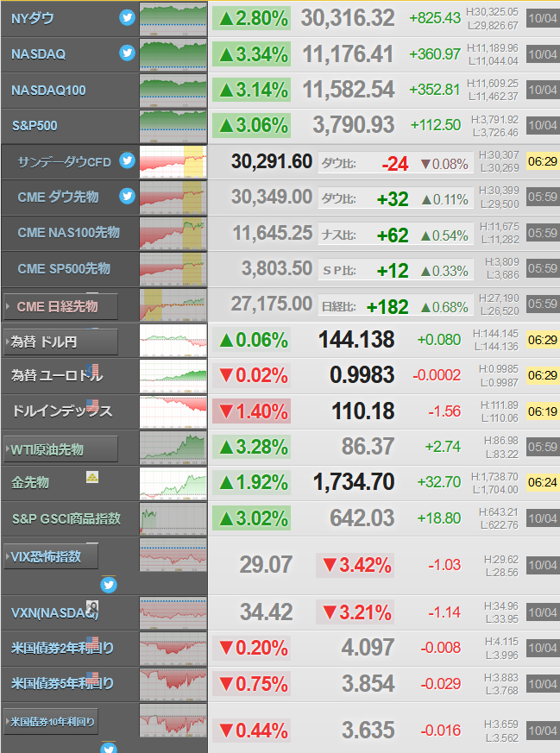This screenshot has height=753, width=560.
Task: Click the -24 ダウ比 difference
Action: tap(395, 164)
